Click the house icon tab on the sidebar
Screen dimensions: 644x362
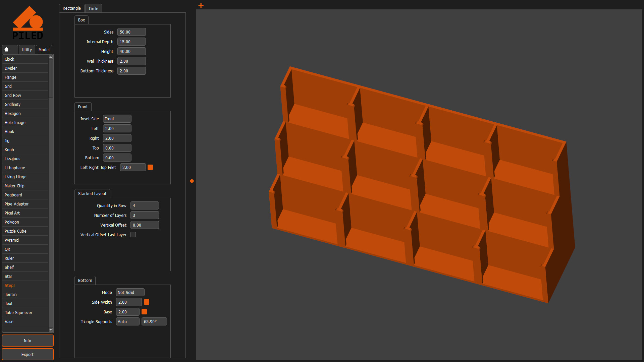click(x=10, y=49)
